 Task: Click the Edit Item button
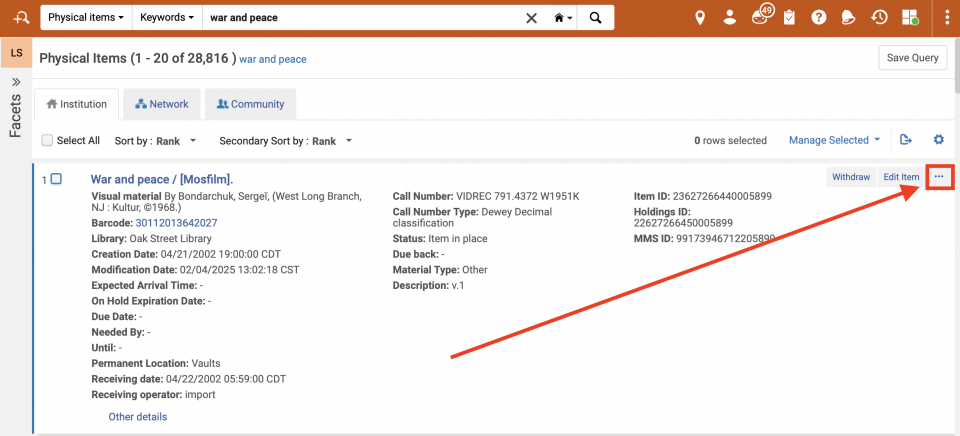(x=900, y=177)
